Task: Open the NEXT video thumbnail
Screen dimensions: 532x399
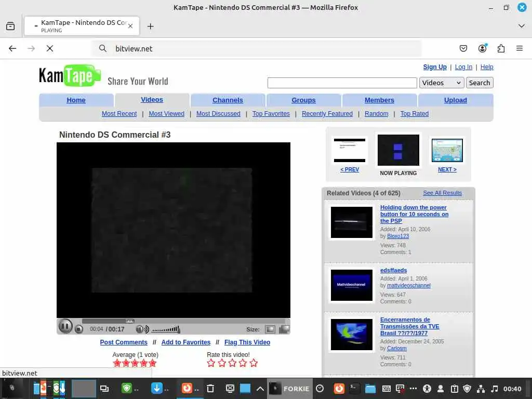Action: 447,150
